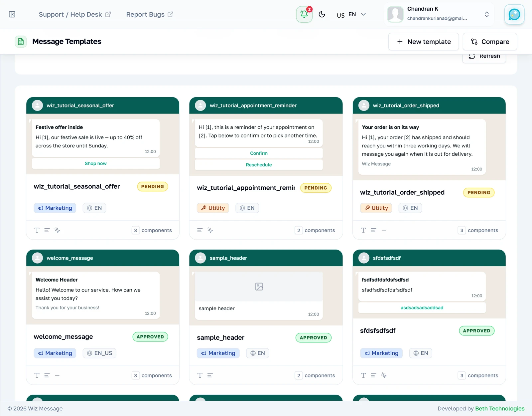Click the APPROVED badge on sample_header

(313, 337)
